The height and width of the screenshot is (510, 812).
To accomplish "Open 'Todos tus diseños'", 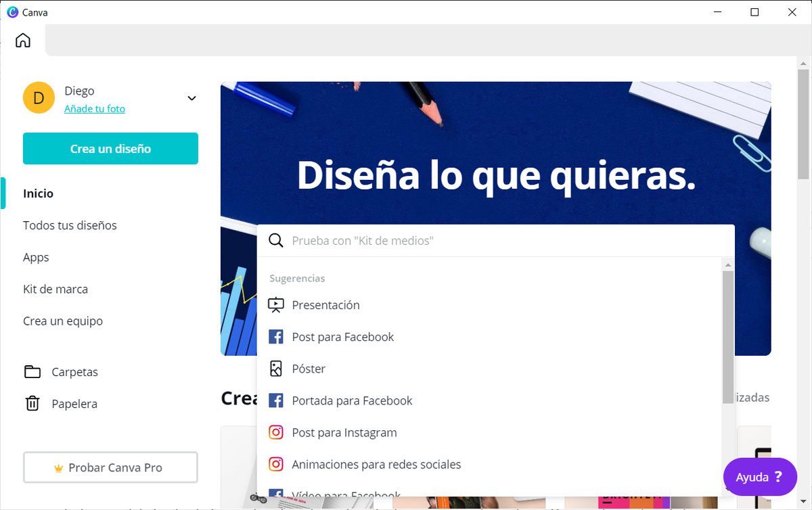I will [70, 225].
